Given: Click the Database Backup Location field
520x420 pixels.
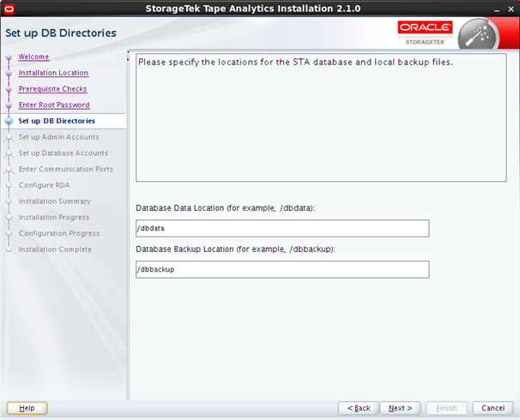Looking at the screenshot, I should coord(282,269).
